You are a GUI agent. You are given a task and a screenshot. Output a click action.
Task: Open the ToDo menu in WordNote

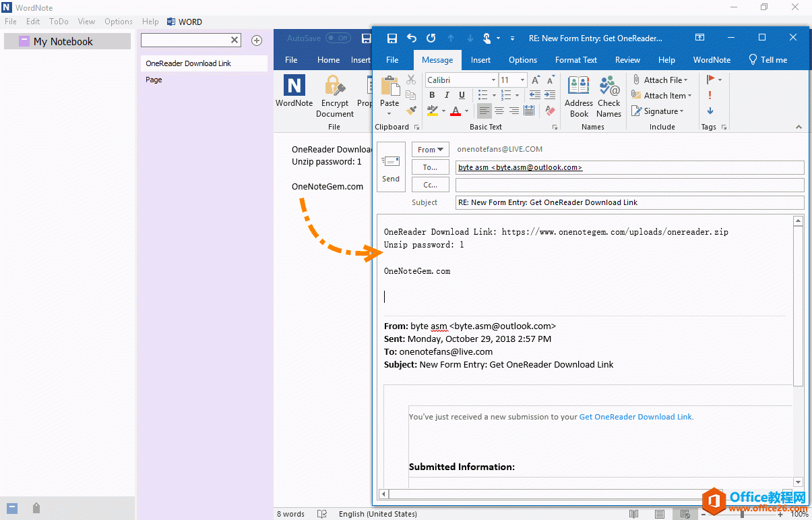59,22
